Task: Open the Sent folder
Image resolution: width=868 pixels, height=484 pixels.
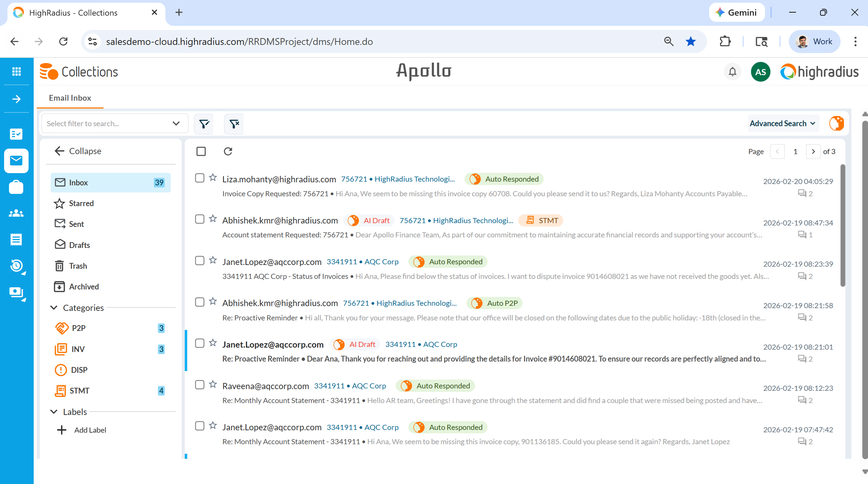Action: click(x=76, y=224)
